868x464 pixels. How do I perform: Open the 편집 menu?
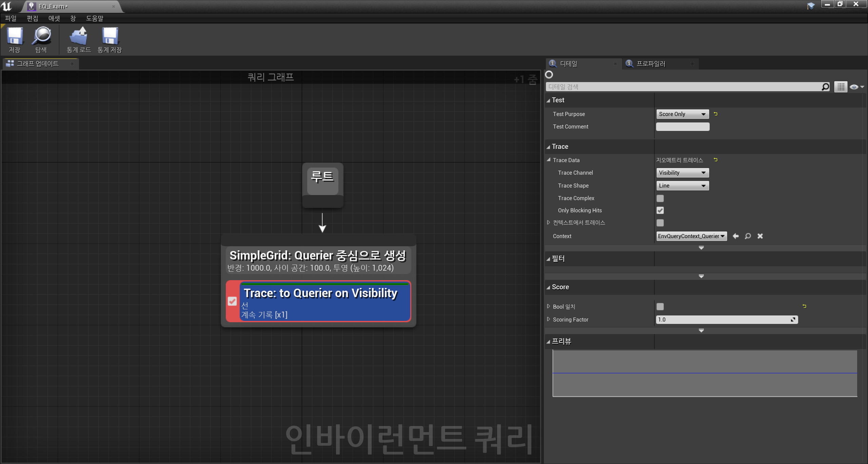(32, 18)
